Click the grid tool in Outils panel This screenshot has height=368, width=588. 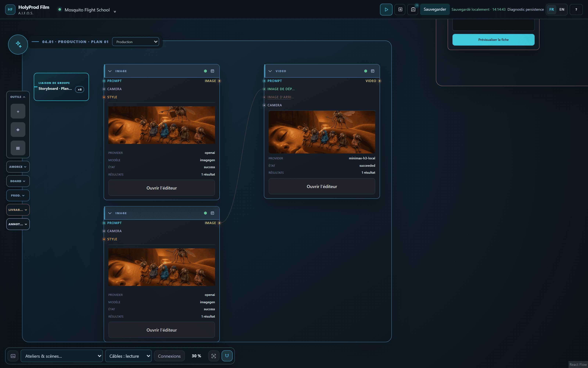click(18, 148)
